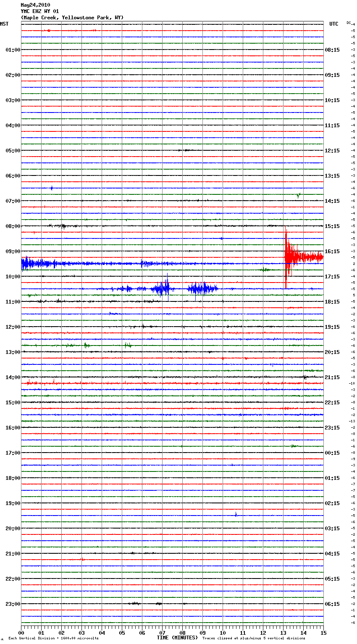The image size is (357, 644).
Task: Select the 04:00 MST time label
Action: coord(13,126)
